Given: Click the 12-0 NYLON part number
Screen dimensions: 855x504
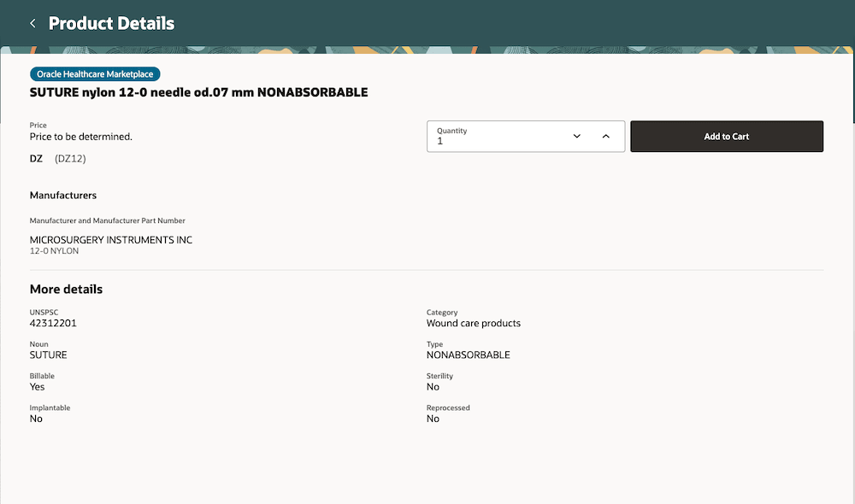Looking at the screenshot, I should (54, 250).
